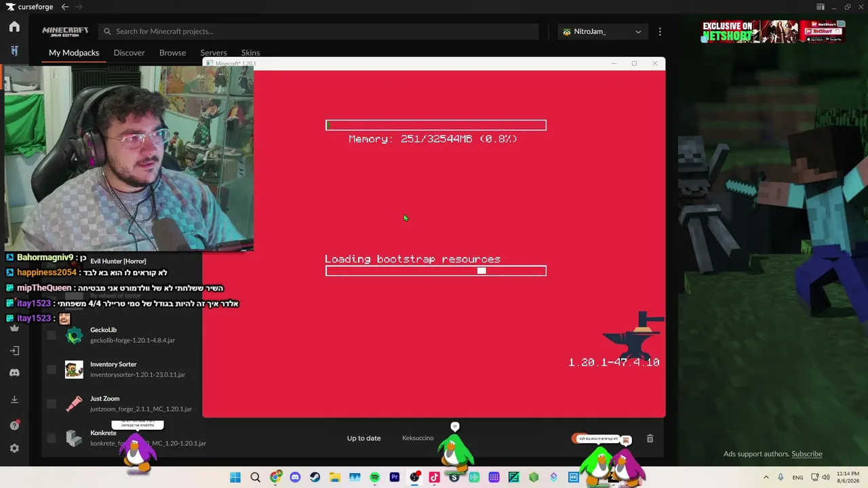Viewport: 868px width, 488px height.
Task: Tick the Konkrete mod checkbox
Action: click(x=52, y=439)
